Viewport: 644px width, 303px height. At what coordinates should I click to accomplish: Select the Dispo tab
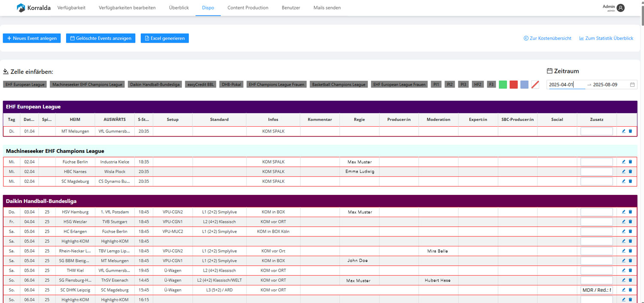click(x=208, y=8)
